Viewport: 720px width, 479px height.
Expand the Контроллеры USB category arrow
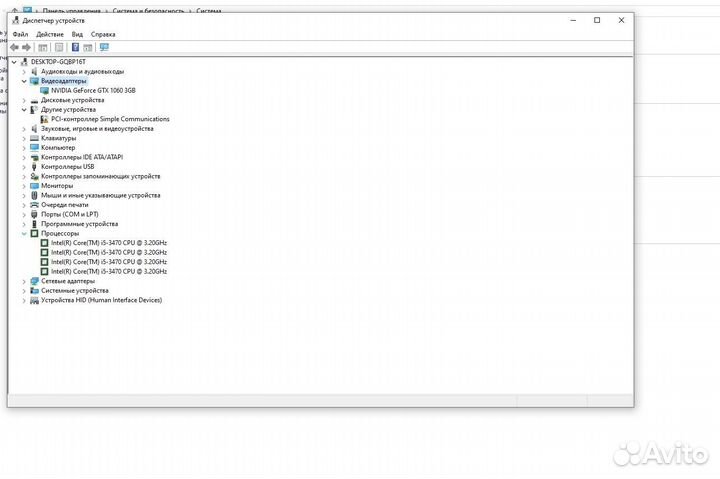pos(24,166)
